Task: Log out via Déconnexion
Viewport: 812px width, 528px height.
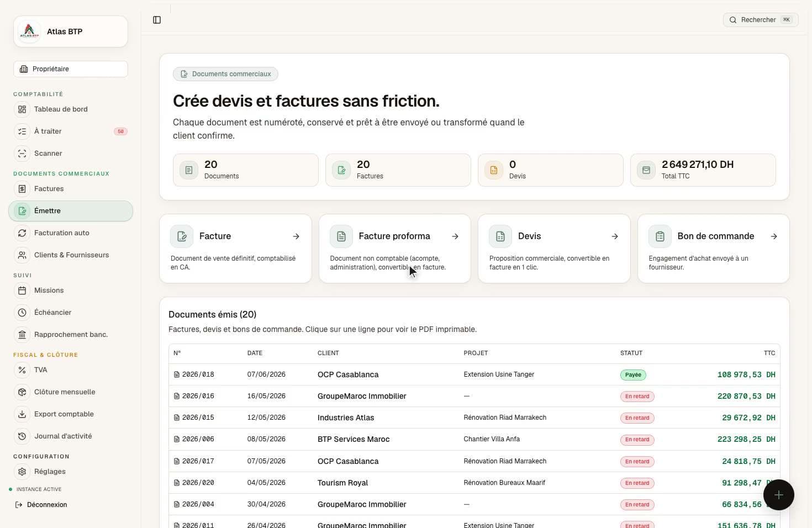Action: [x=41, y=505]
